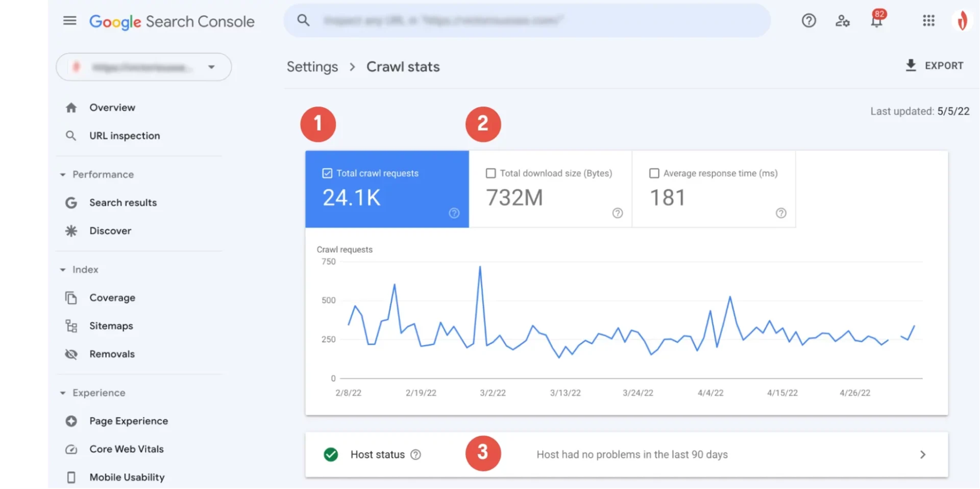
Task: Click the Search results Google G icon
Action: (x=71, y=203)
